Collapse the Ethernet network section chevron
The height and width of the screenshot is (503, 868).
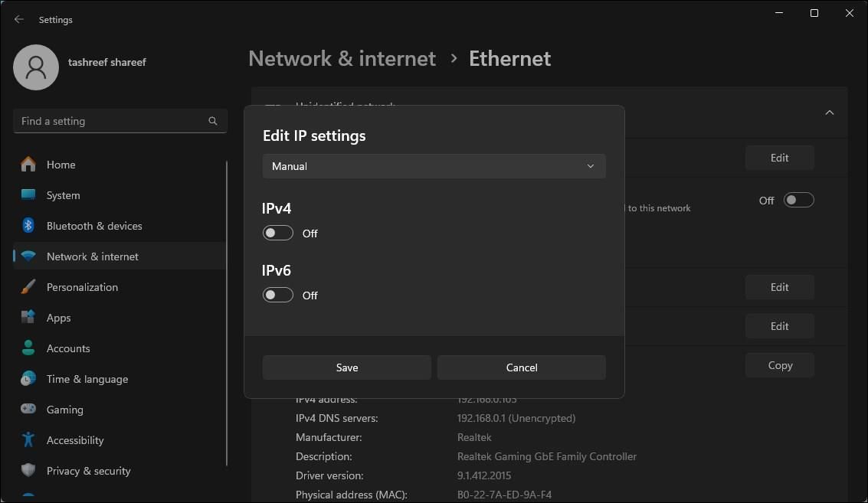829,113
